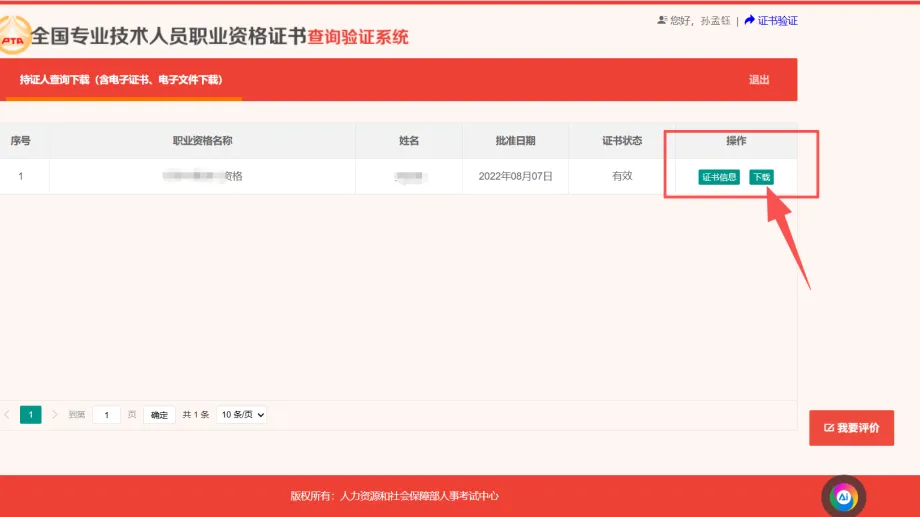Click the 版权所有 footer text

(x=394, y=496)
